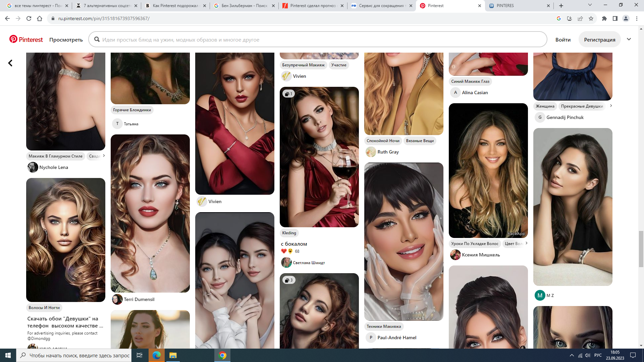The image size is (644, 362).
Task: Click M Z green avatar
Action: [x=540, y=295]
